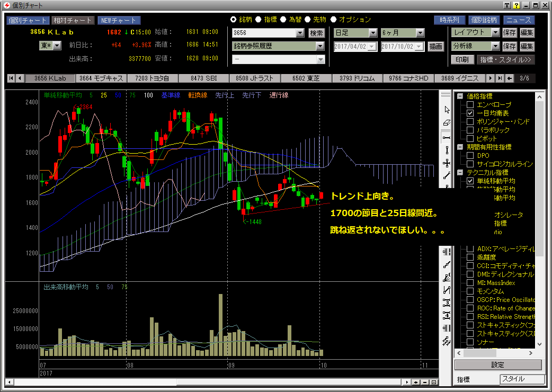Screen dimensions: 552x392
Task: Choose the diagonal trend line tool
Action: coord(447,175)
